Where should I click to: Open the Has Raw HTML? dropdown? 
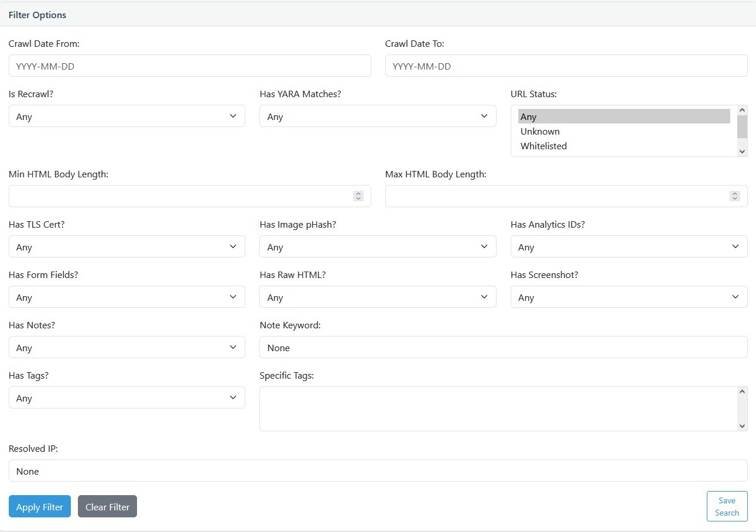pos(378,297)
